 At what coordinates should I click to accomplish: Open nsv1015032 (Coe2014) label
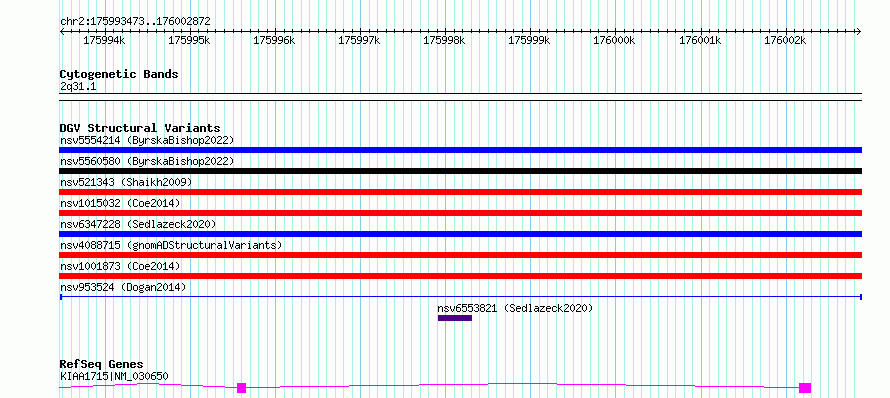(120, 203)
